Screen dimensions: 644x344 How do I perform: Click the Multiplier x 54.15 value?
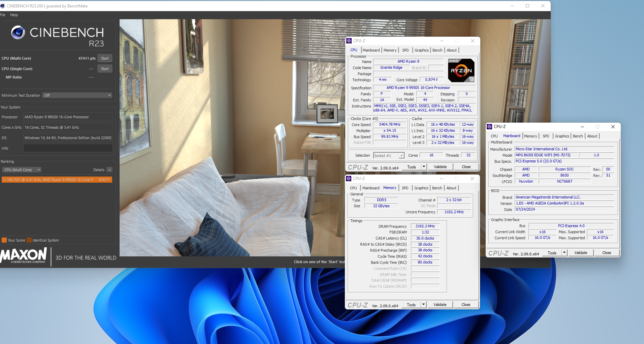click(390, 131)
